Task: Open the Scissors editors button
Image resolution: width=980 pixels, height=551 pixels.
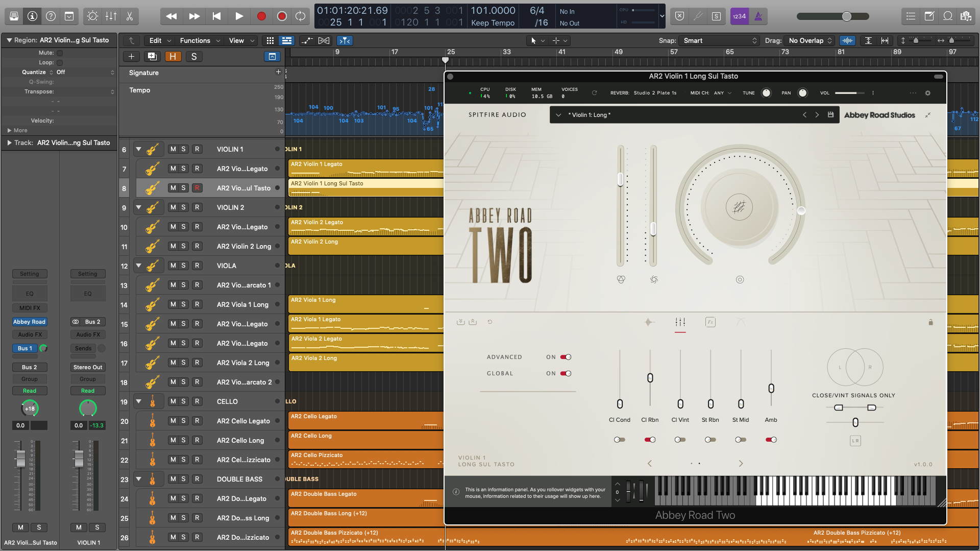Action: (130, 16)
